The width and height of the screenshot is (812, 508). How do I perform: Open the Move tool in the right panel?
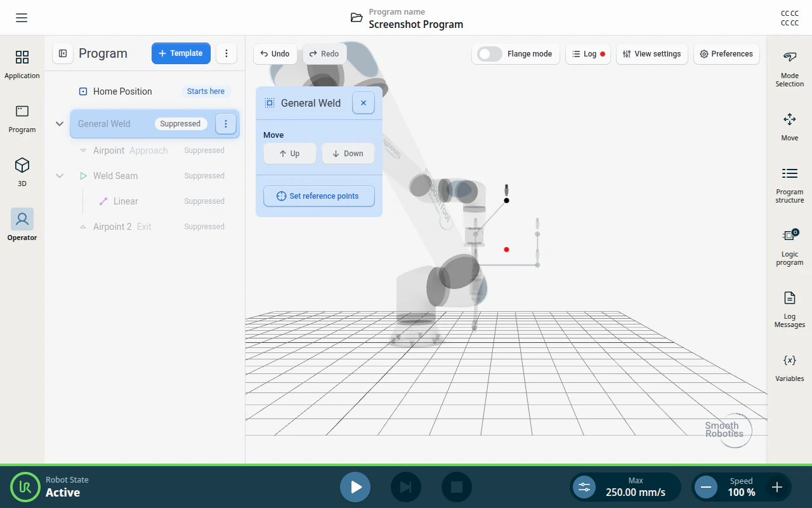tap(790, 127)
